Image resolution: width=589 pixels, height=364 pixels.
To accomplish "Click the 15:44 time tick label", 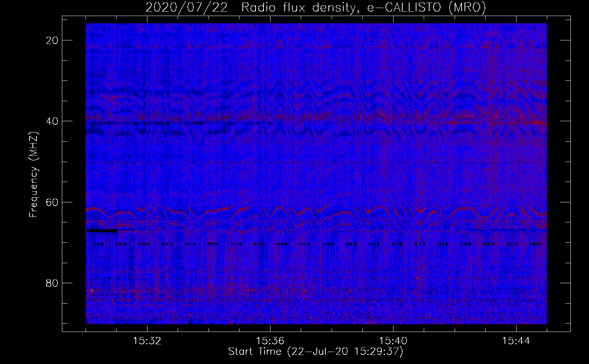I will 516,341.
